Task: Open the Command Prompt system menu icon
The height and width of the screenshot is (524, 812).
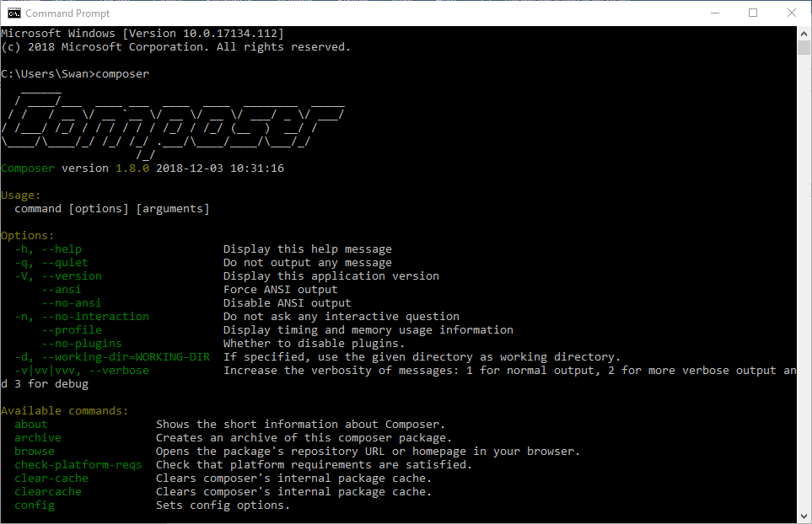Action: click(x=13, y=13)
